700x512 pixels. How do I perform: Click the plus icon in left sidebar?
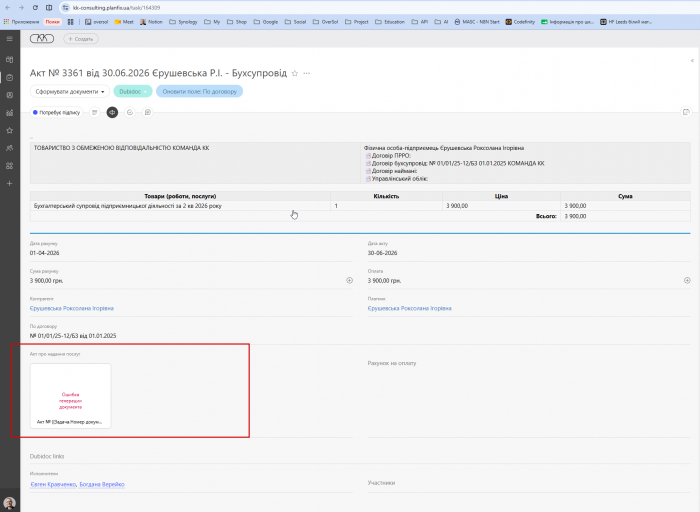coord(9,183)
